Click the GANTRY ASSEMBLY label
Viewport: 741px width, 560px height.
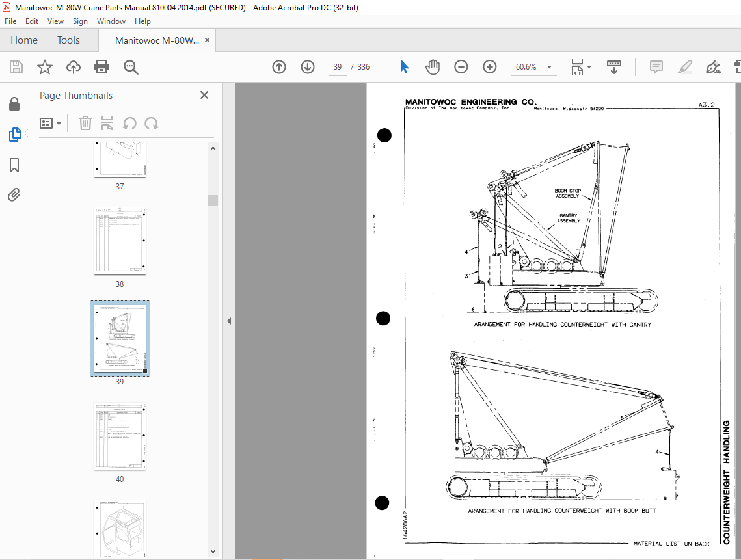pyautogui.click(x=569, y=218)
